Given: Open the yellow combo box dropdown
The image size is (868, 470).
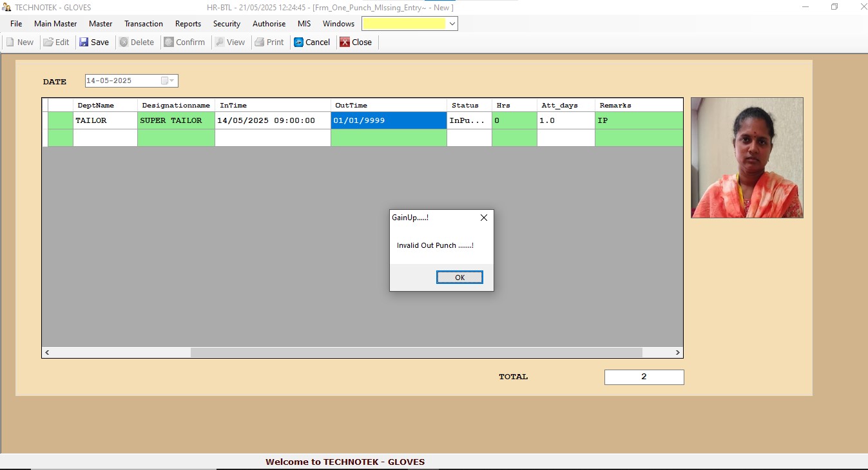Looking at the screenshot, I should coord(452,24).
